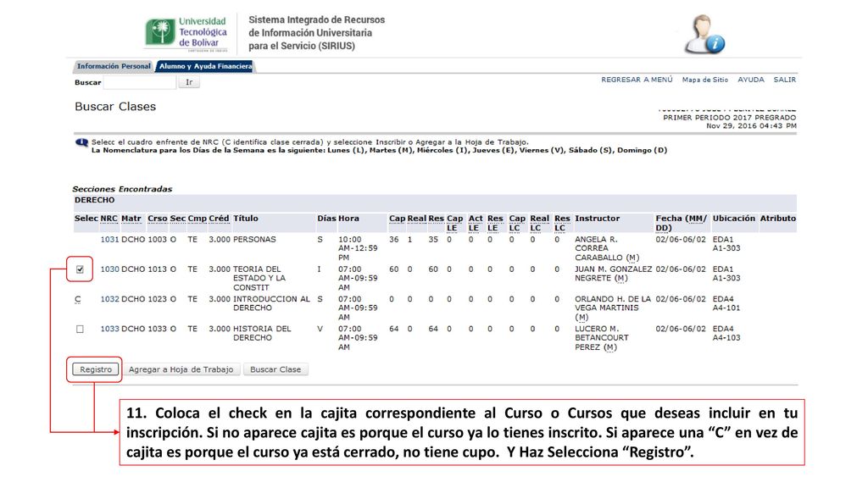This screenshot has width=868, height=488.
Task: Select title TEORIA DEL ESTADO Y LA CONSTIT
Action: (261, 278)
